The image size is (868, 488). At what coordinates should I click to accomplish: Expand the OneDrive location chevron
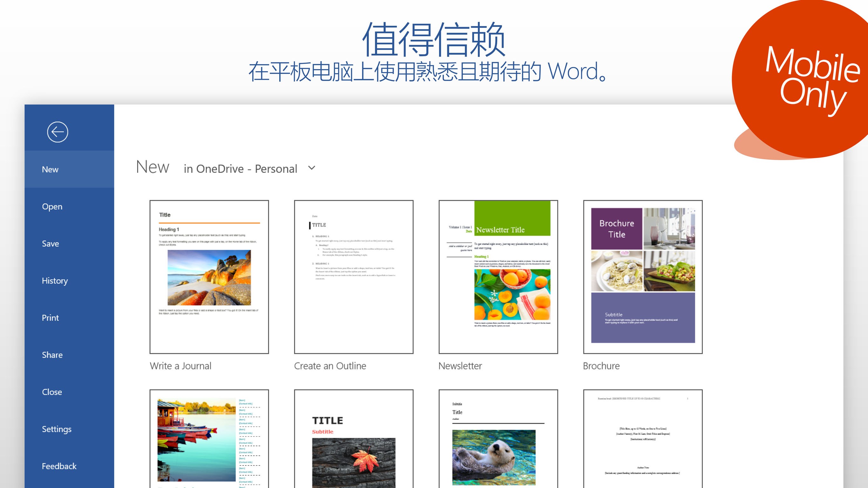pos(312,168)
